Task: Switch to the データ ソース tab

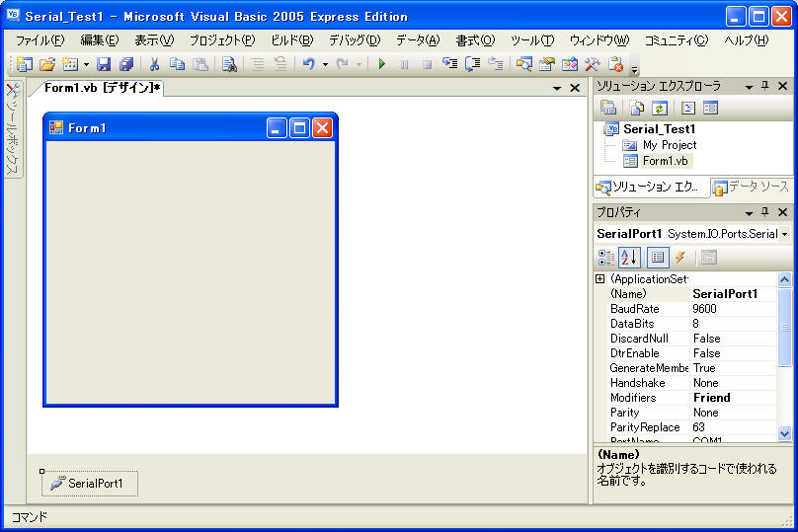Action: [x=752, y=188]
